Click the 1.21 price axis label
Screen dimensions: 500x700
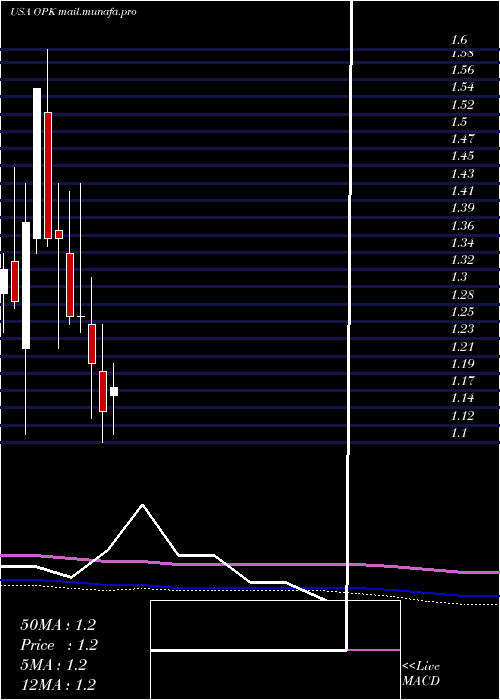coord(462,346)
